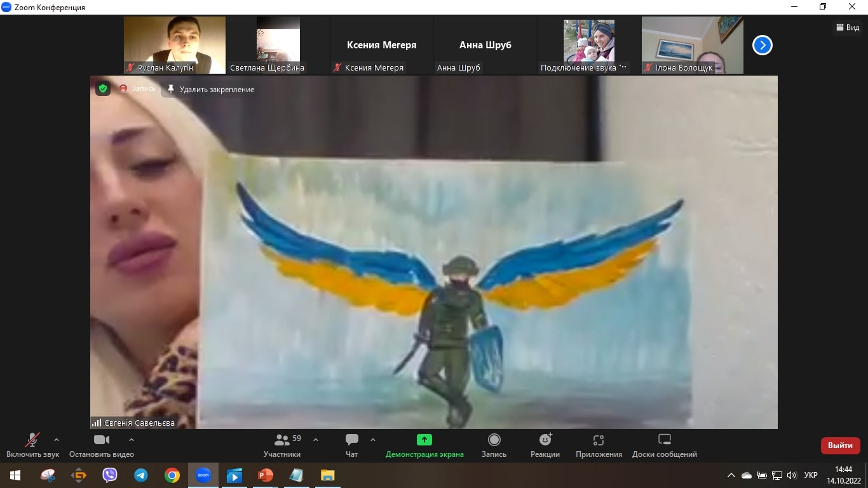
Task: Click the УКР keyboard language indicator
Action: pyautogui.click(x=811, y=475)
